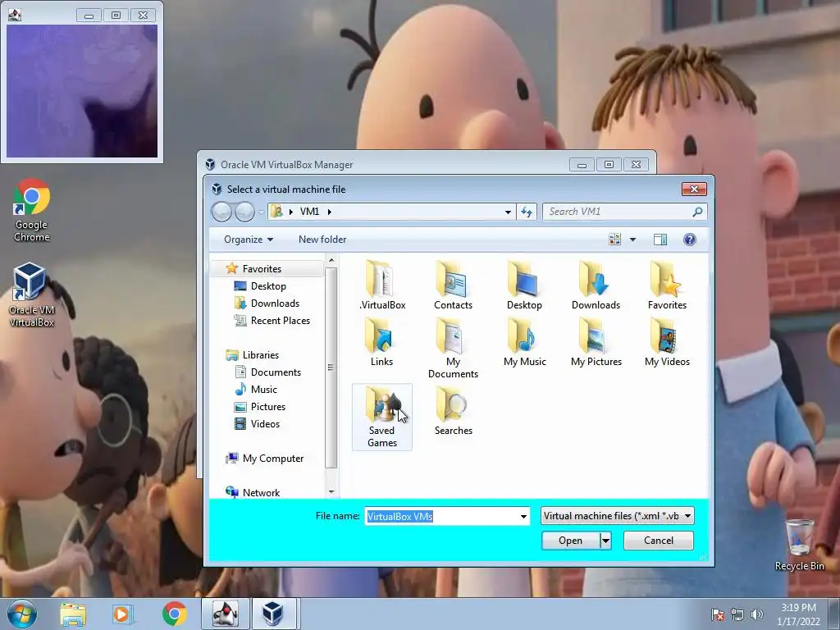This screenshot has height=630, width=840.
Task: Select the Searches folder
Action: (453, 411)
